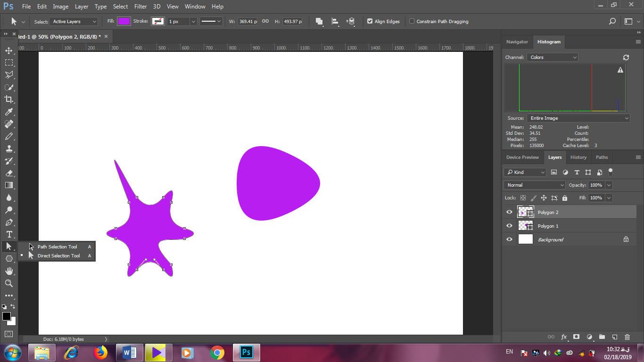Screen dimensions: 644x362
Task: Create a new layer
Action: [614, 337]
